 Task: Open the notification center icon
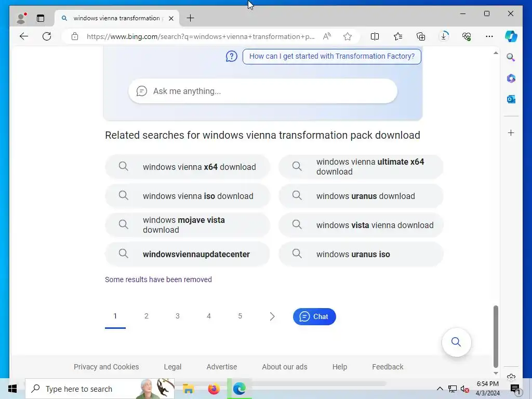click(515, 389)
